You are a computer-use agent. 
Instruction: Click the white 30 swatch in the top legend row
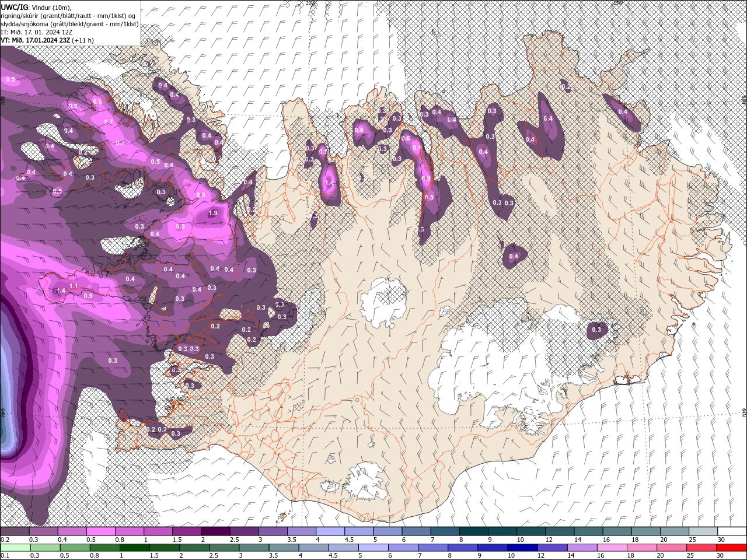point(731,531)
